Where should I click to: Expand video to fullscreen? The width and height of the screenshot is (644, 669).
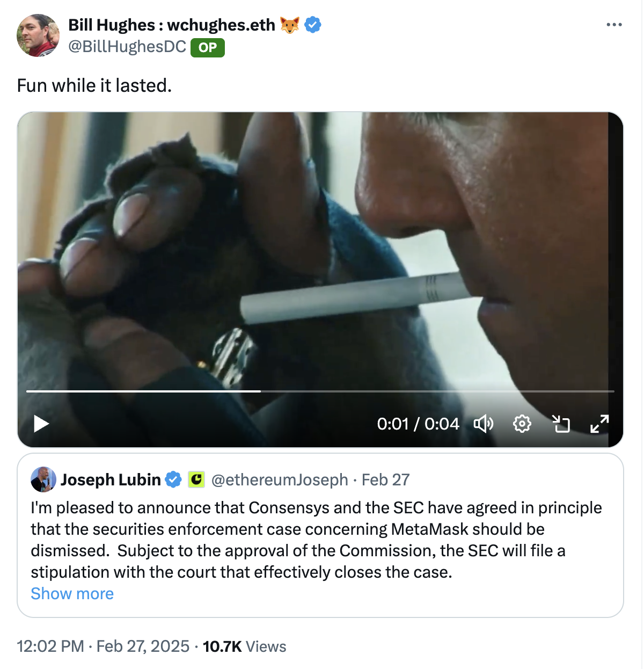click(599, 424)
